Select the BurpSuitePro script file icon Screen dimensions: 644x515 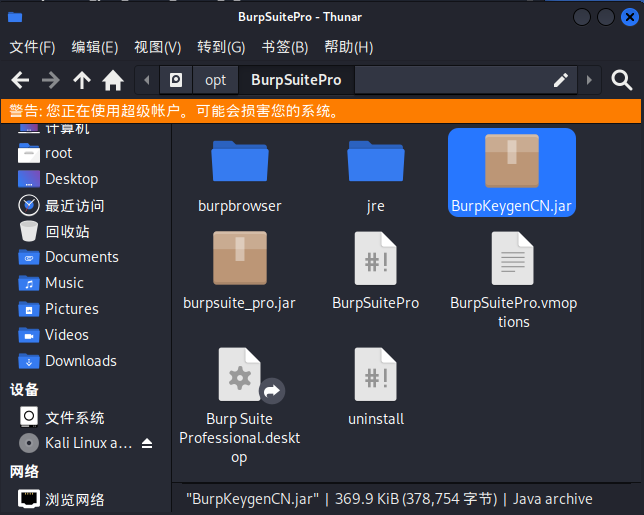click(x=376, y=258)
